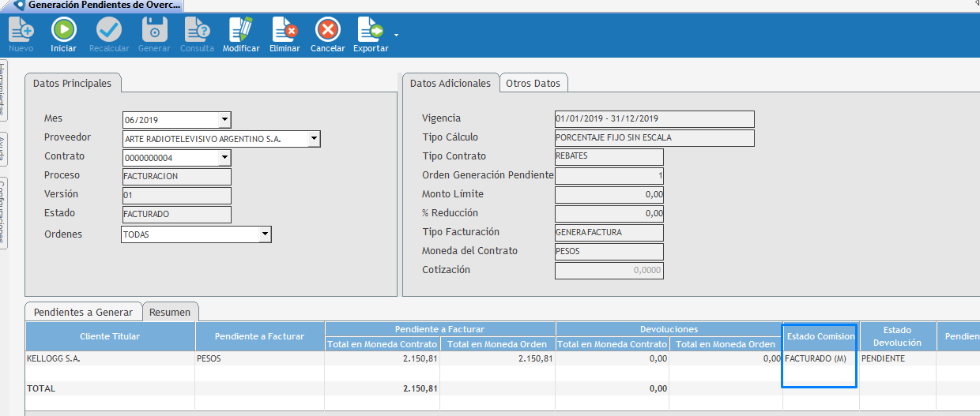Open the Consulta toolbar icon
980x416 pixels.
197,31
